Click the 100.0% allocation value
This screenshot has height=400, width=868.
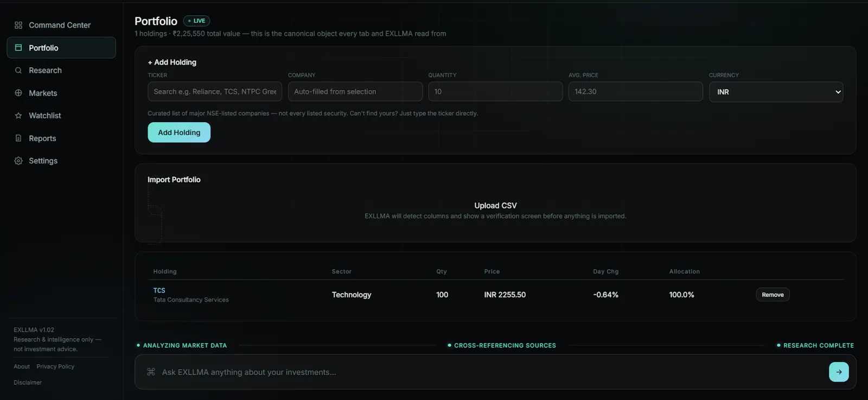click(x=682, y=295)
